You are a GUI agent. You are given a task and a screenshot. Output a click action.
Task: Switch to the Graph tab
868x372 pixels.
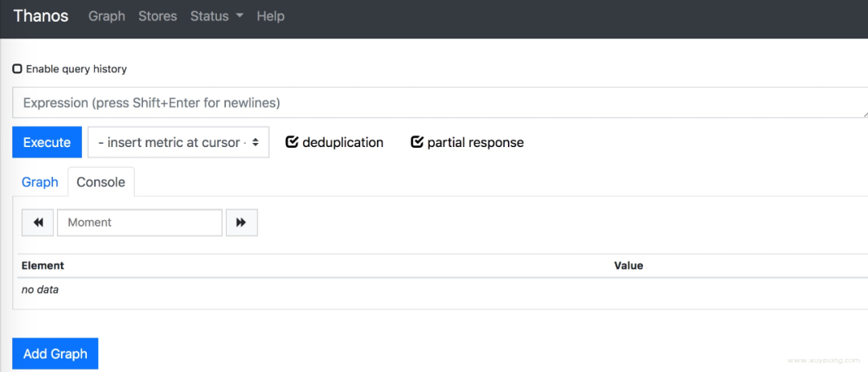click(39, 182)
